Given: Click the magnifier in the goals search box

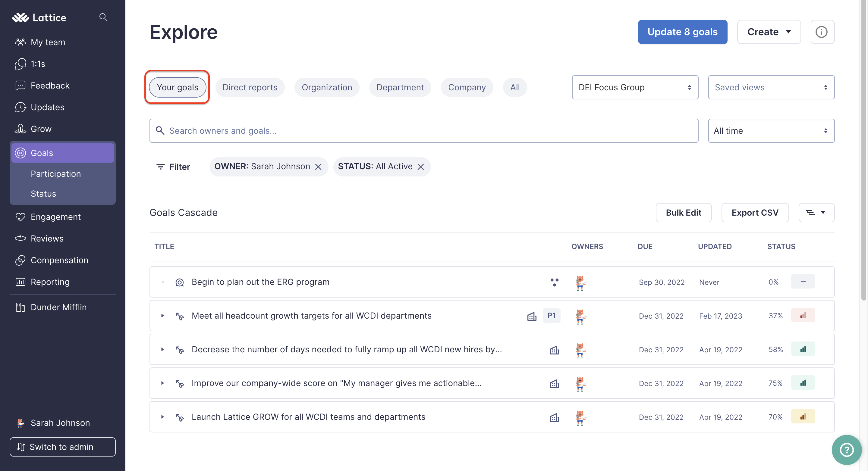Looking at the screenshot, I should (x=160, y=131).
